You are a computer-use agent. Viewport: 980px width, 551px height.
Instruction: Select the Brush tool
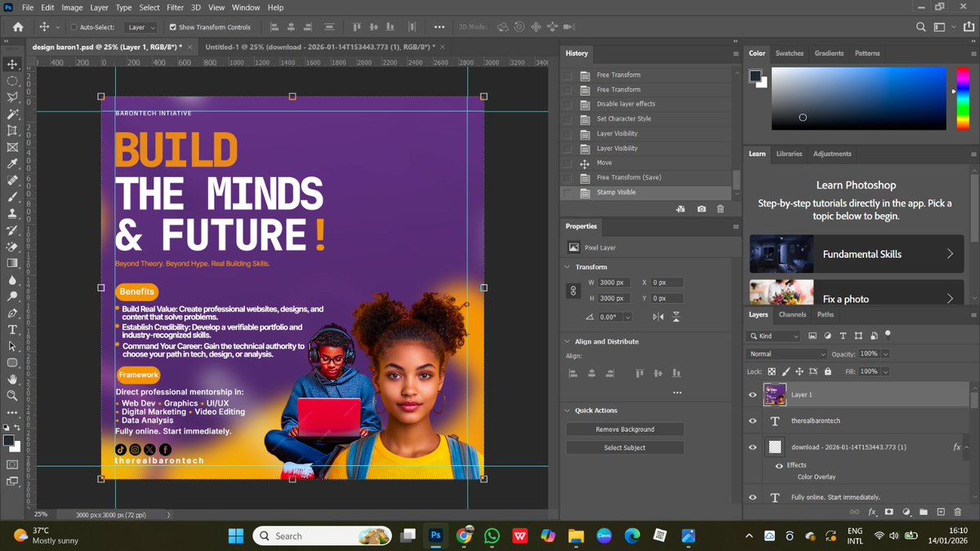[12, 197]
